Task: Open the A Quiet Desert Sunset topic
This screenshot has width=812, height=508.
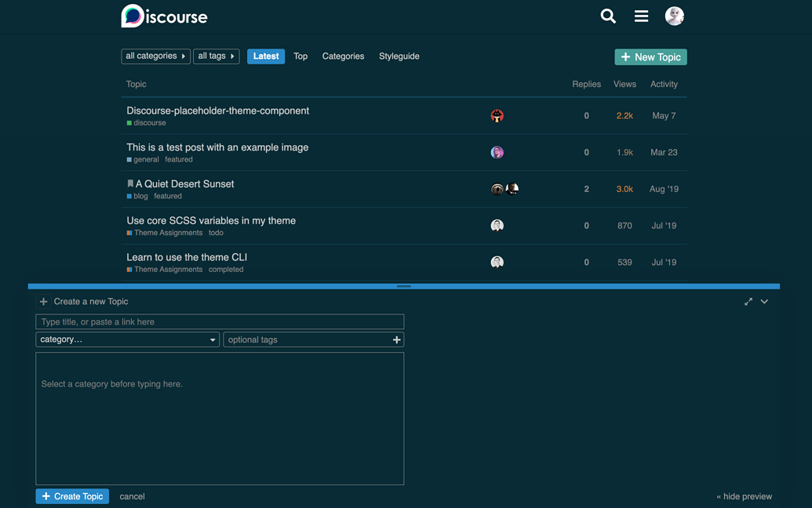Action: click(184, 184)
